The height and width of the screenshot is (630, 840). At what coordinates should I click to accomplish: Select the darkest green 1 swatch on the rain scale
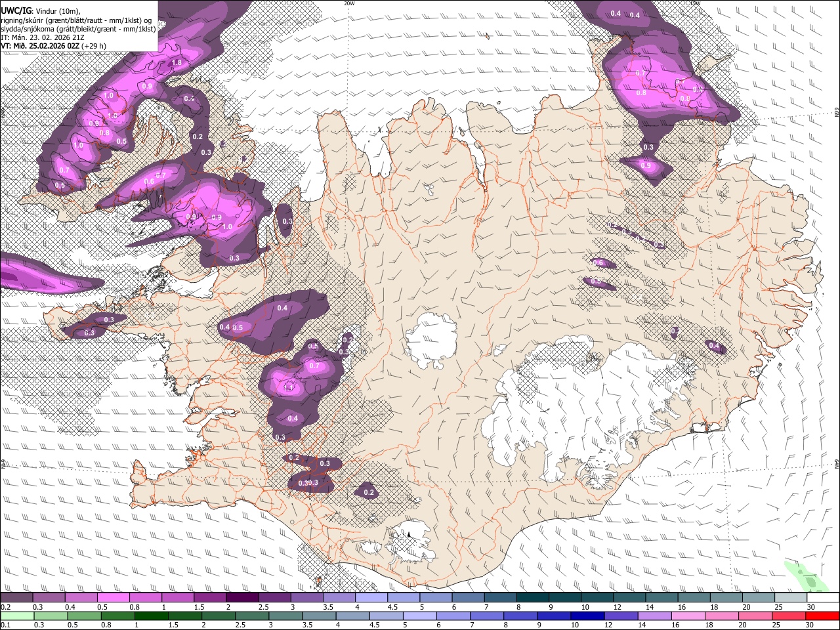pos(152,616)
